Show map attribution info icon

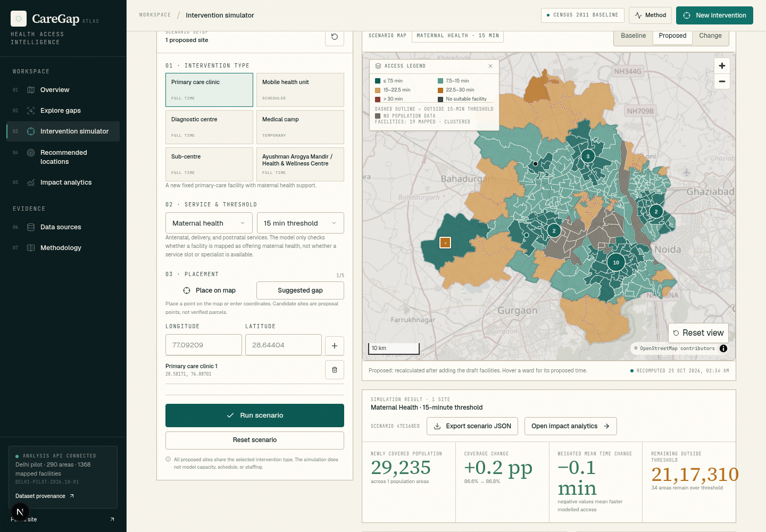pos(723,348)
